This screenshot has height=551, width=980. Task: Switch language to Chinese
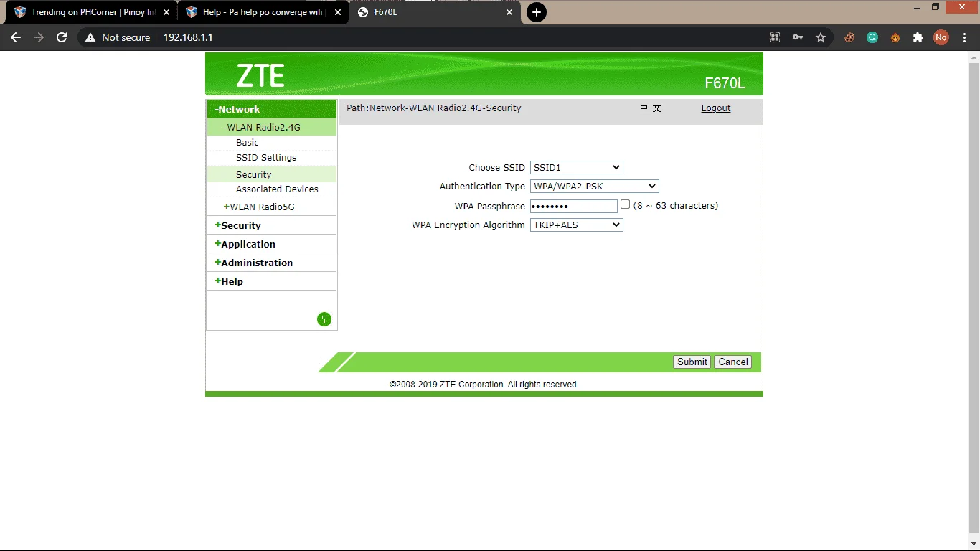(651, 108)
